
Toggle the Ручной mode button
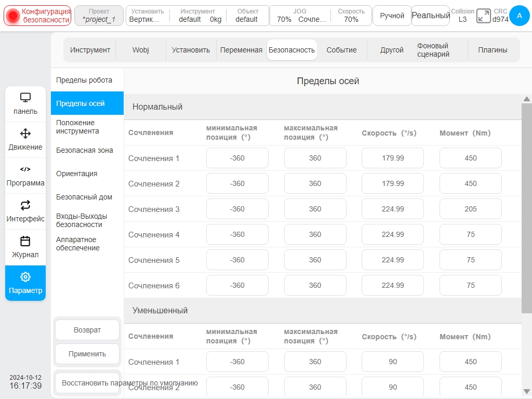tap(392, 16)
